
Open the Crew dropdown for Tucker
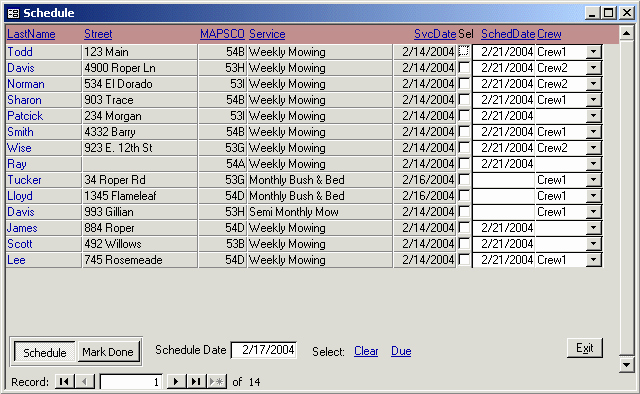click(593, 180)
